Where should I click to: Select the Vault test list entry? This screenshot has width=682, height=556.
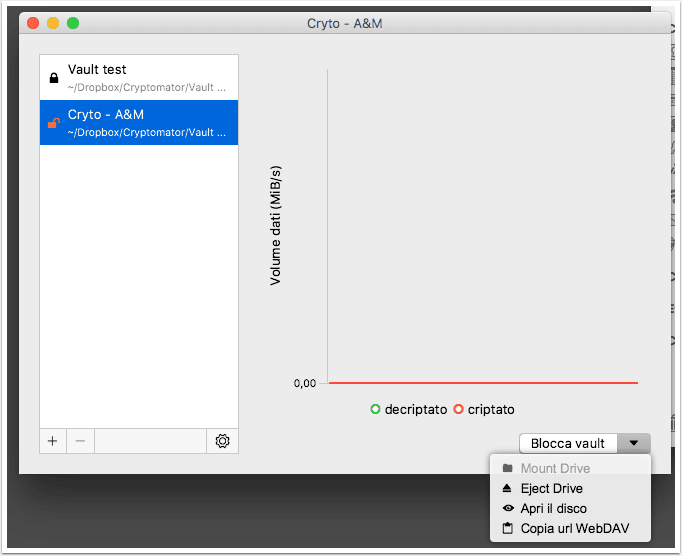(139, 77)
